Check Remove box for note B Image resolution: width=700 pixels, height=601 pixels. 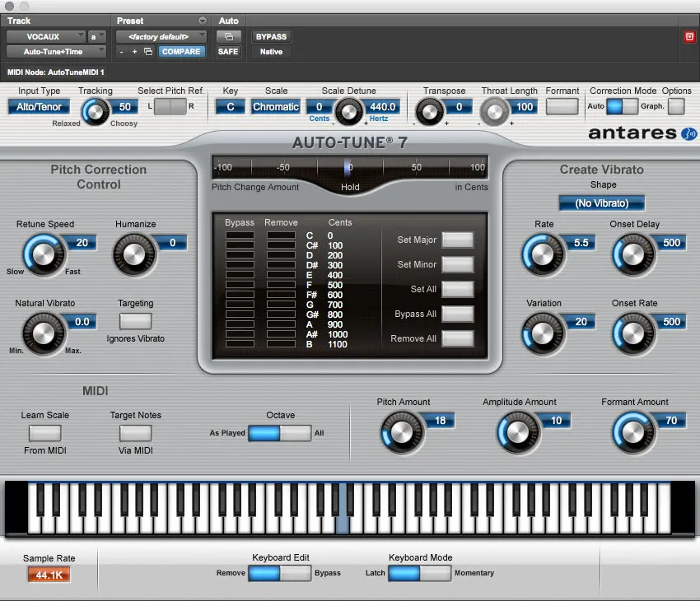pos(281,343)
